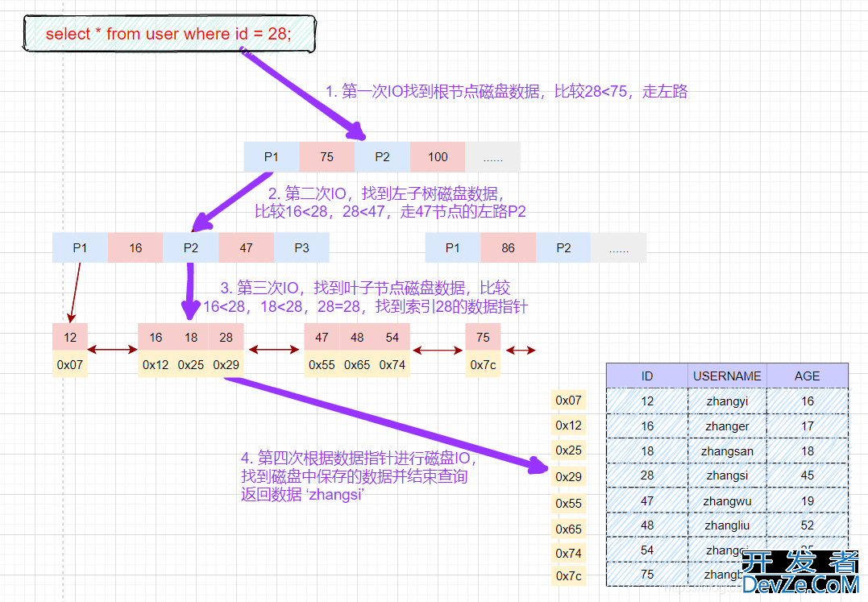
Task: Select leaf key 54 above 0x74
Action: [x=392, y=337]
